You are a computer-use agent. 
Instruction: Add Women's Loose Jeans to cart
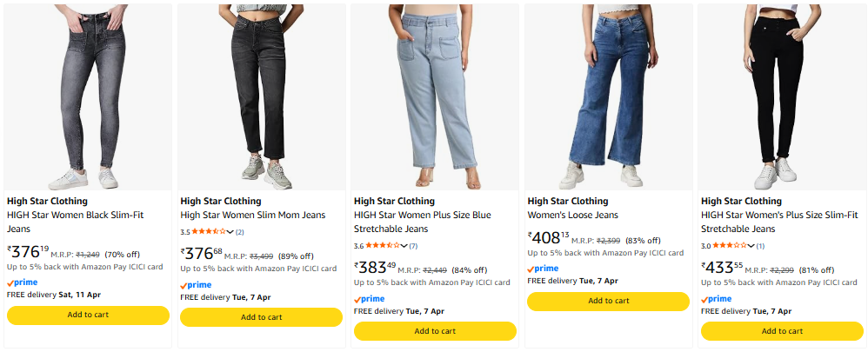[x=609, y=301]
